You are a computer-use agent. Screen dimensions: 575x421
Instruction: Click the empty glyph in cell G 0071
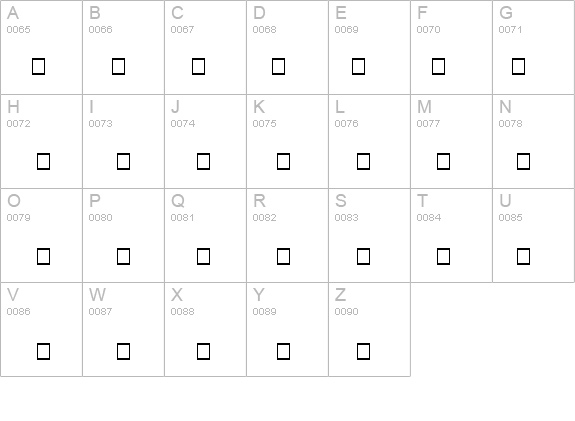coord(518,66)
